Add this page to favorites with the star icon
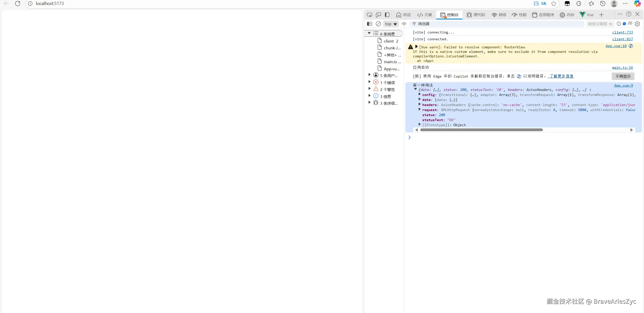The image size is (644, 313). click(553, 4)
